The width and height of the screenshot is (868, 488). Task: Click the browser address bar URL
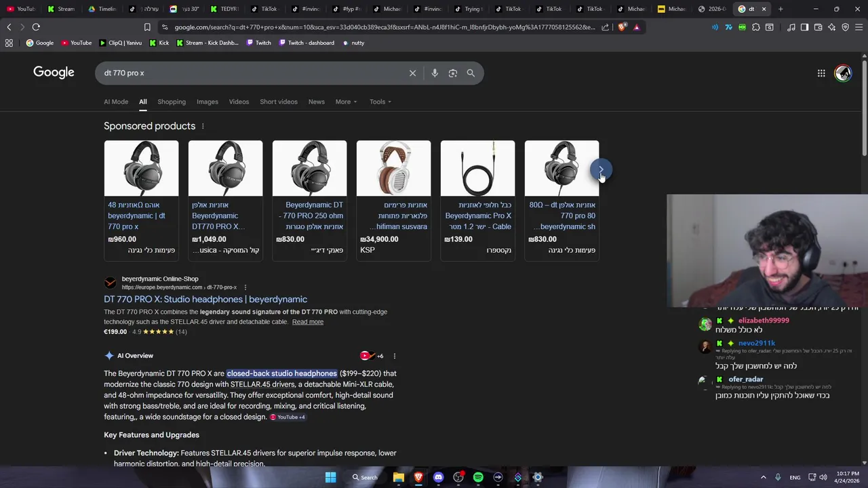pyautogui.click(x=384, y=27)
